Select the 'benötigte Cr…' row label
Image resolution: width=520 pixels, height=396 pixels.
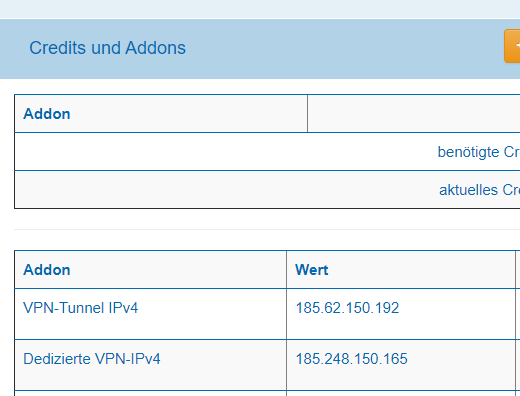(479, 152)
